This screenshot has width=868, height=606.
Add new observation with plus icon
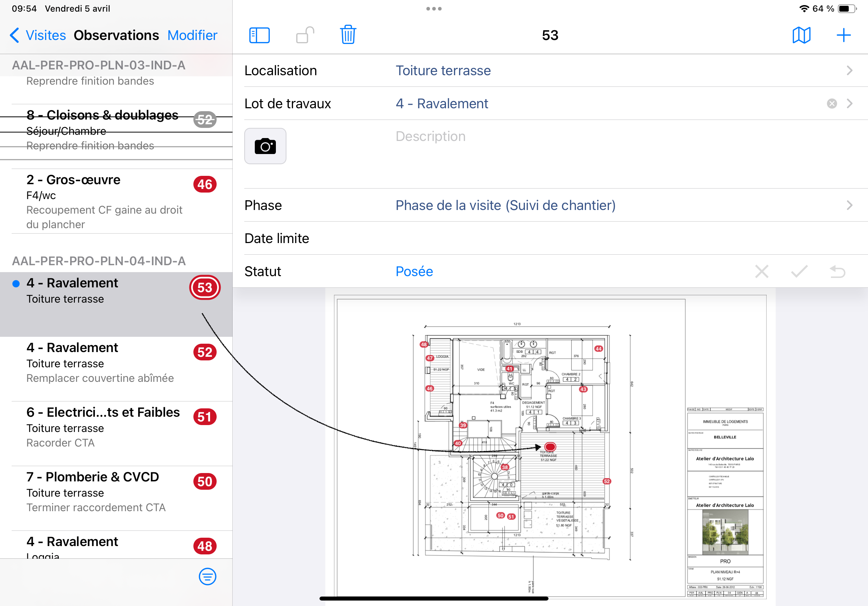point(843,35)
